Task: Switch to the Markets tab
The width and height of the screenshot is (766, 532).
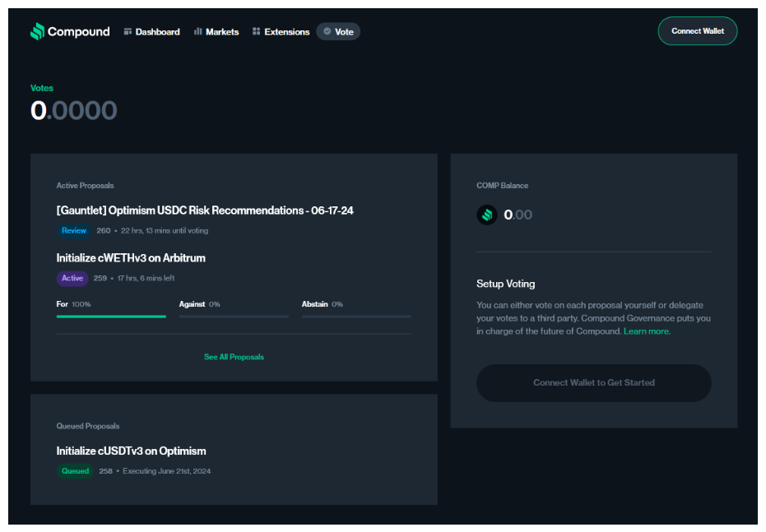Action: [x=221, y=32]
